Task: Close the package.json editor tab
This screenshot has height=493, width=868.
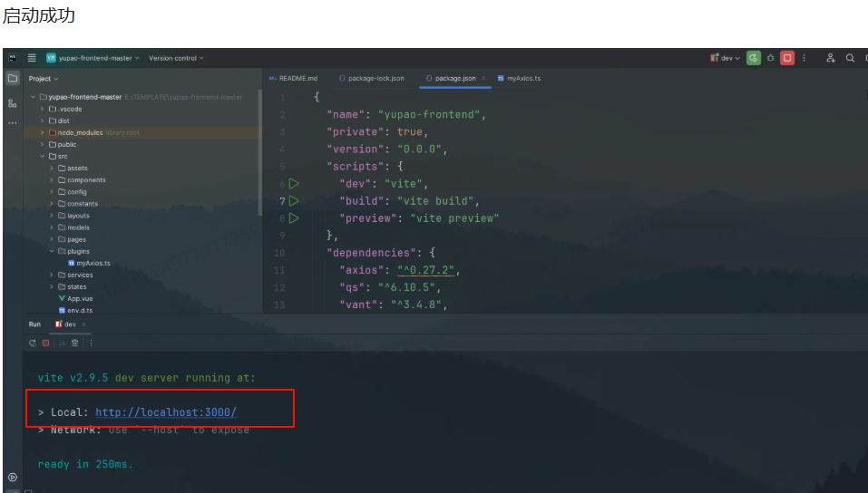Action: 483,78
